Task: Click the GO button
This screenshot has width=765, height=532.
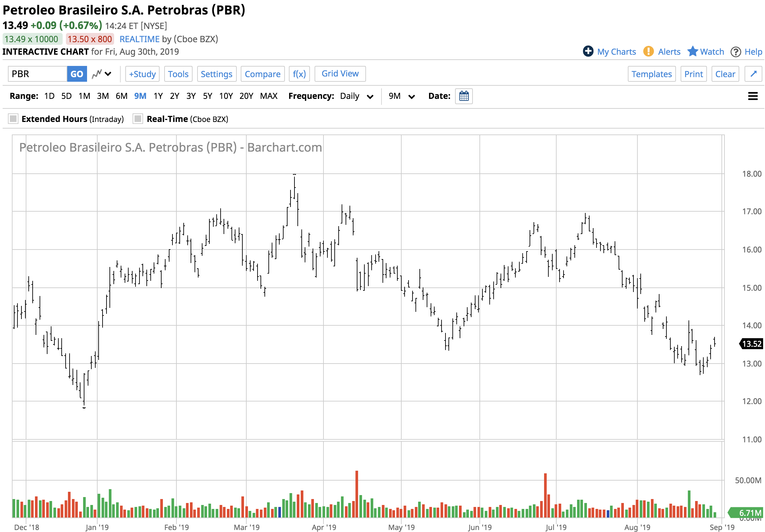Action: (x=77, y=74)
